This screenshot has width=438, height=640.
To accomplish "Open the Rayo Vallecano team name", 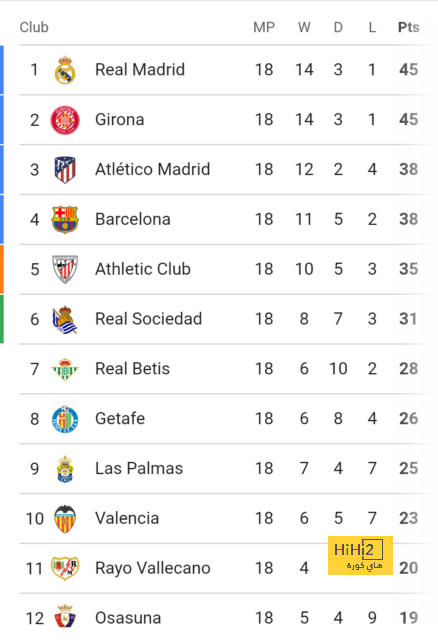I will click(153, 568).
